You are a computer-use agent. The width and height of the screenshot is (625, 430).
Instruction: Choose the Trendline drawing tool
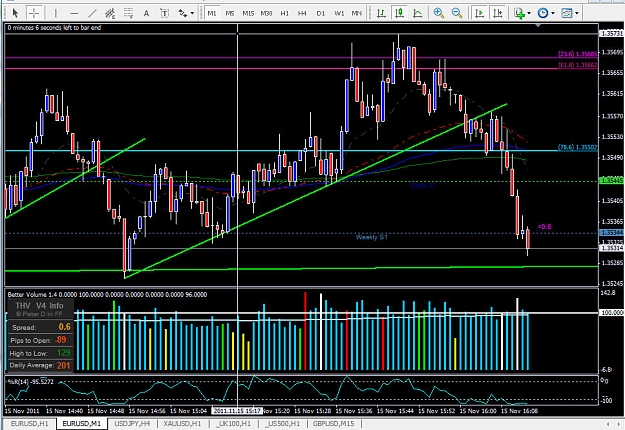click(92, 13)
